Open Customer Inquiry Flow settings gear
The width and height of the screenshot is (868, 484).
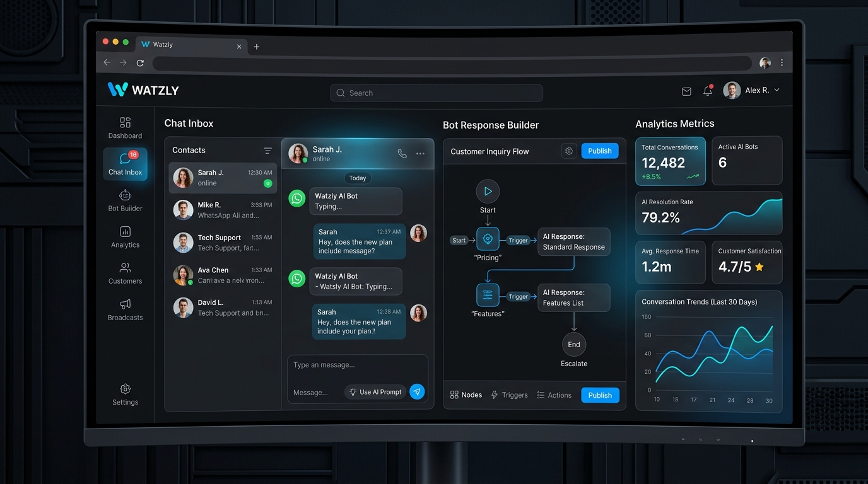click(569, 151)
